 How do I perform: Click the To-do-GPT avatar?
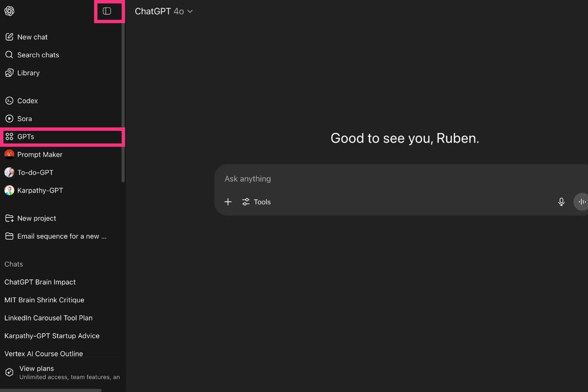tap(9, 172)
